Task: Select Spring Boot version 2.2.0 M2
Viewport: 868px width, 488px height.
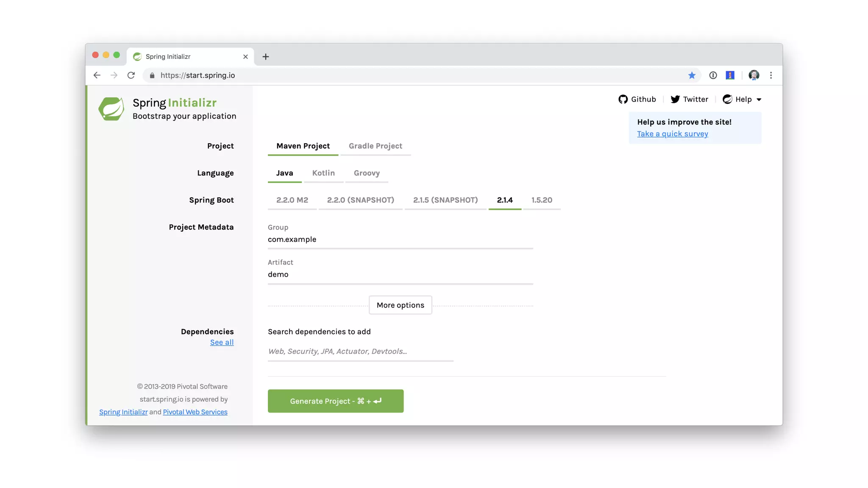Action: point(292,200)
